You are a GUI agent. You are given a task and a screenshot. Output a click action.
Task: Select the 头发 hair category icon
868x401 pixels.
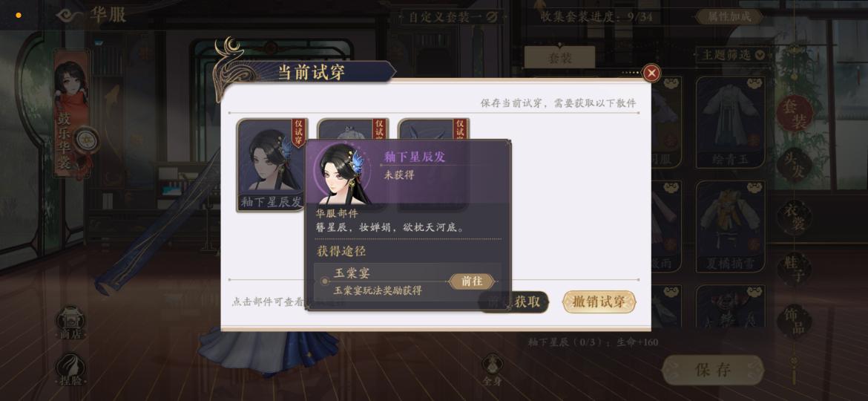[x=795, y=165]
